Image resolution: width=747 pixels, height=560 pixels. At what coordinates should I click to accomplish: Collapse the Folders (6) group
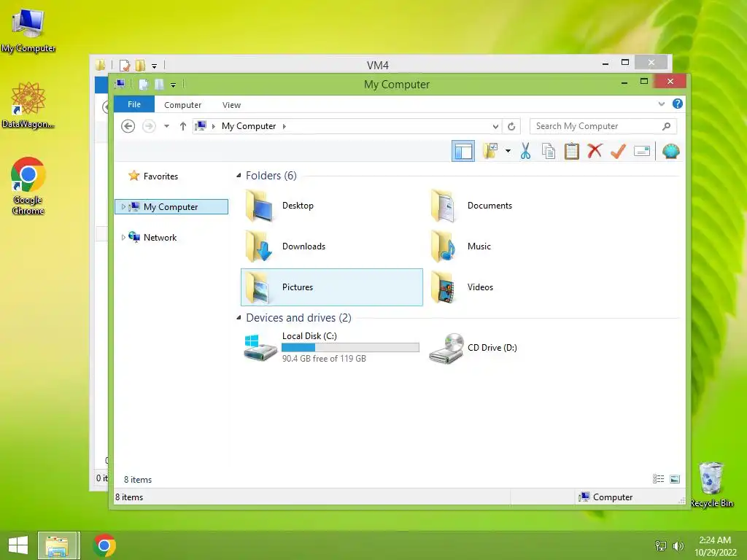(239, 175)
